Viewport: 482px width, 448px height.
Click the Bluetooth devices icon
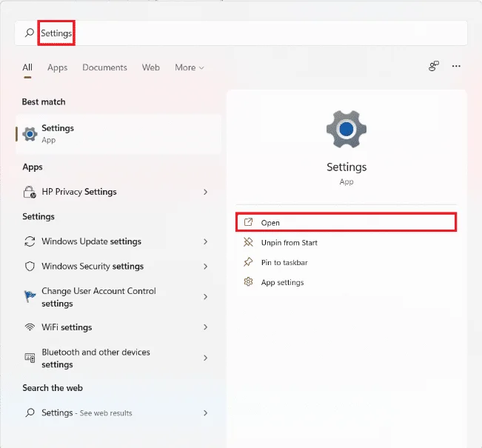coord(30,358)
